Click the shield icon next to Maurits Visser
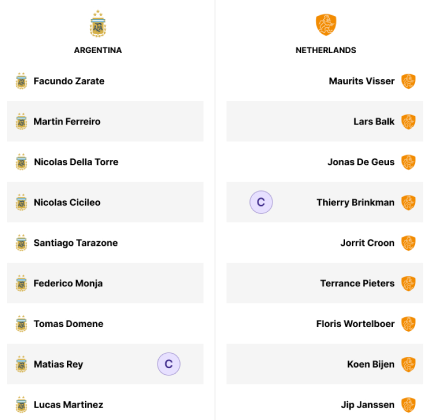430x420 pixels. pyautogui.click(x=408, y=81)
